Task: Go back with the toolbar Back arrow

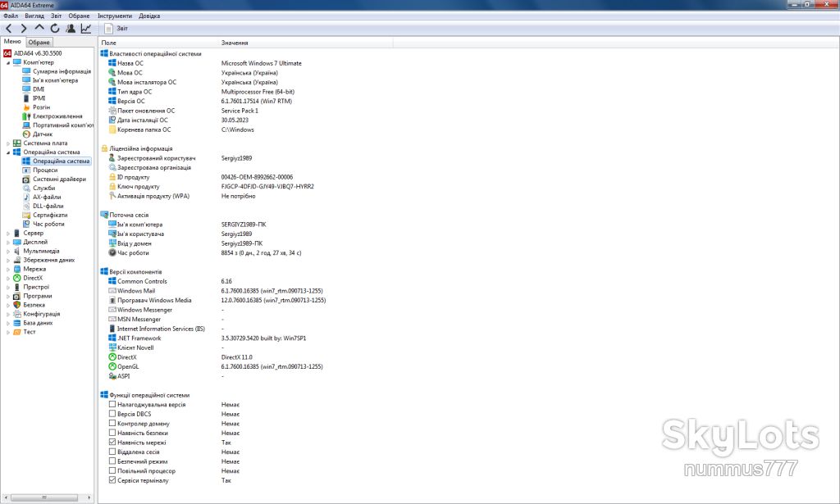Action: 8,29
